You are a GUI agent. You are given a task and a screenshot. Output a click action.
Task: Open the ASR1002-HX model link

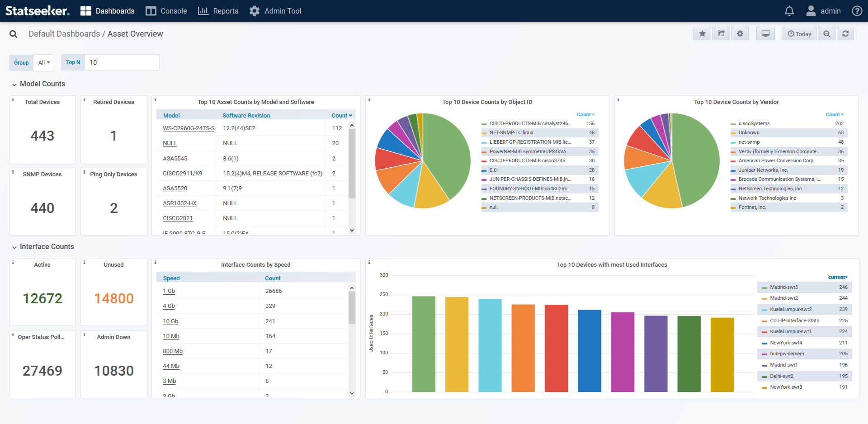pyautogui.click(x=179, y=203)
